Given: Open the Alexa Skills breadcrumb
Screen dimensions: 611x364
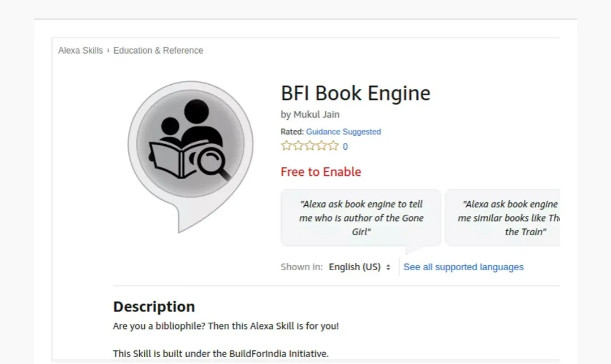Looking at the screenshot, I should (81, 51).
